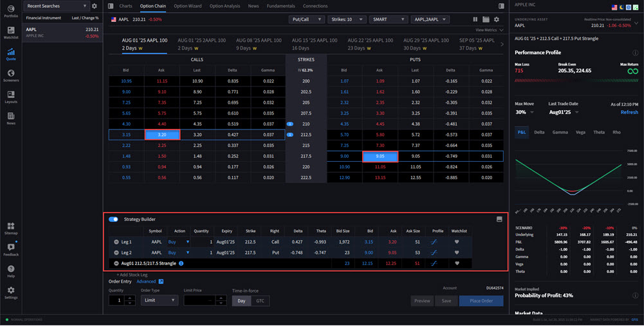Increase order Quantity with stepper
644x326 pixels.
(130, 298)
